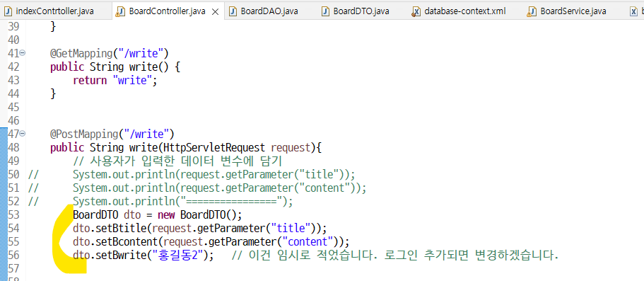644x281 pixels.
Task: Close the BoardController.java tab
Action: pos(215,11)
